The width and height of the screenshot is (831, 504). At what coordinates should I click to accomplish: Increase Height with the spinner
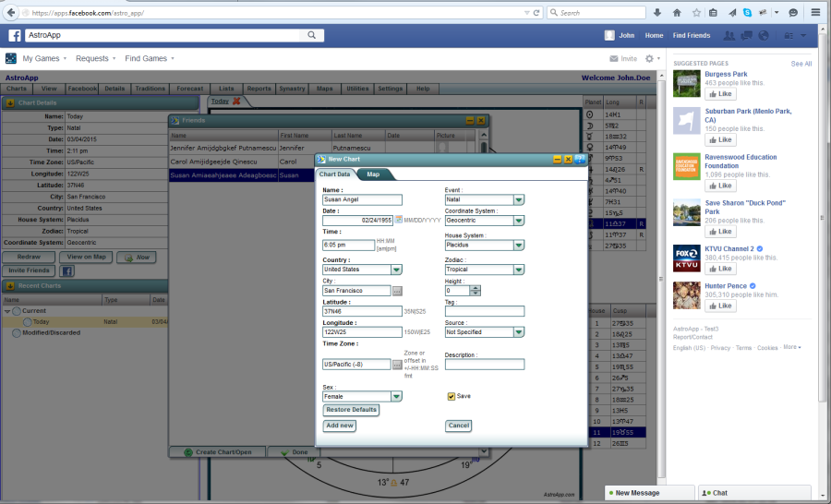click(x=476, y=288)
